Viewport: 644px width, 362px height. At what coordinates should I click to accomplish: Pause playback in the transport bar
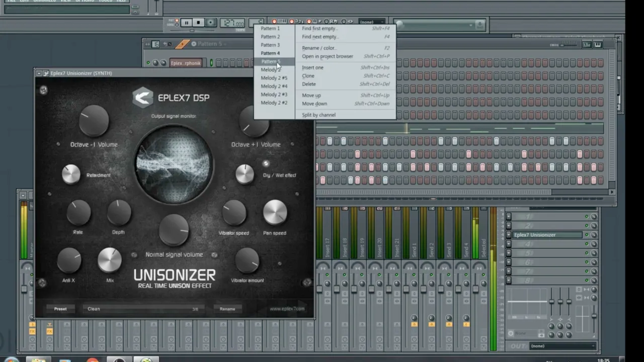tap(186, 22)
